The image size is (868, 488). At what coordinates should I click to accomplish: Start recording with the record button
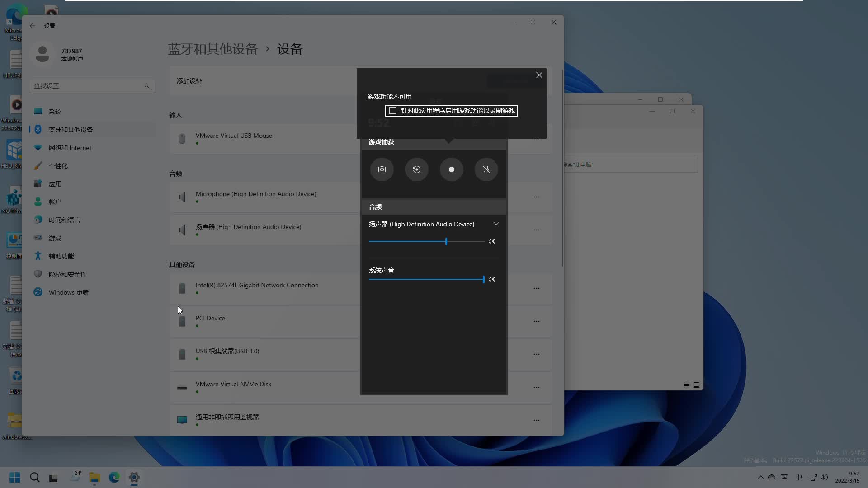tap(451, 169)
